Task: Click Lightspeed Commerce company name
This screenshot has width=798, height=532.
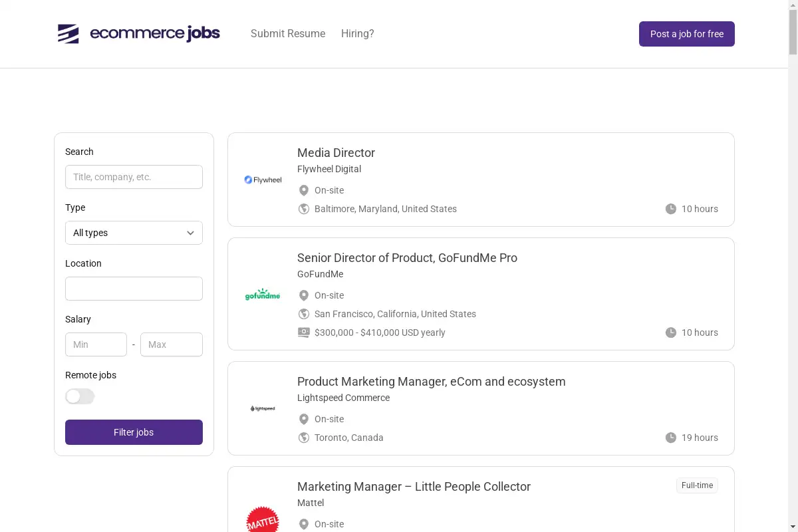Action: pos(343,398)
